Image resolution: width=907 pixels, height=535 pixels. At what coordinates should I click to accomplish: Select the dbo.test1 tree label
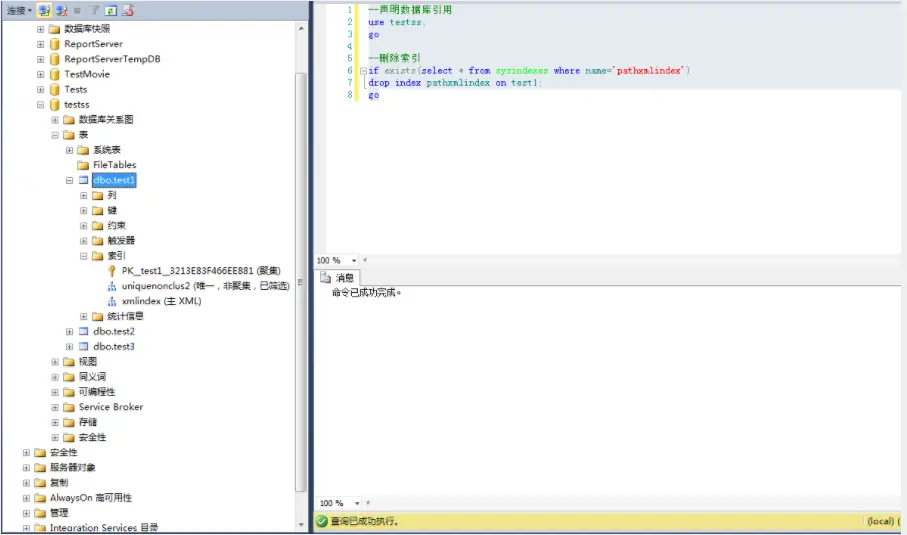point(113,180)
